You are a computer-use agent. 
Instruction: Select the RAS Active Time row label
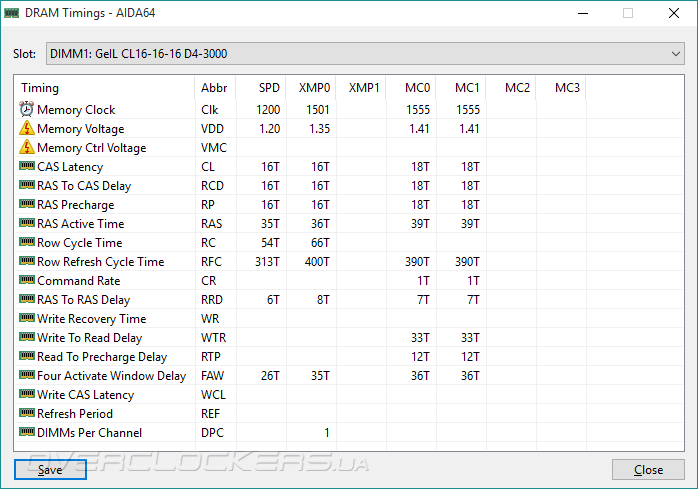pos(81,224)
